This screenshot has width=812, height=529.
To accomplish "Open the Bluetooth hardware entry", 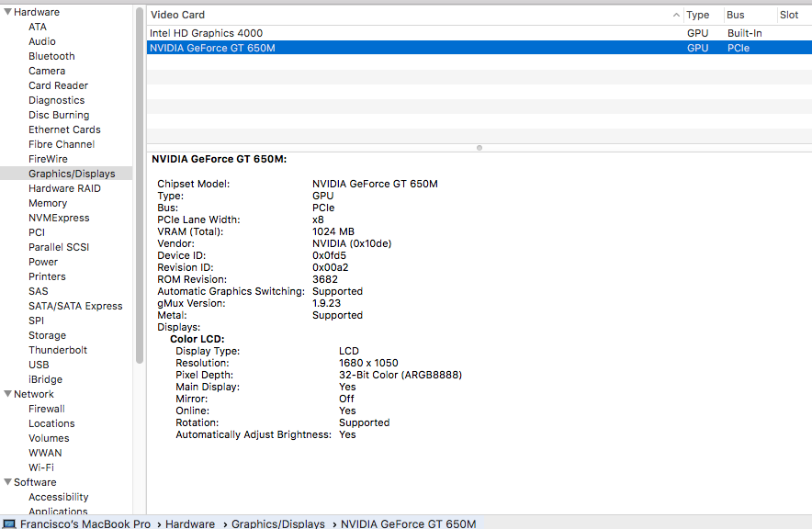I will pyautogui.click(x=51, y=56).
